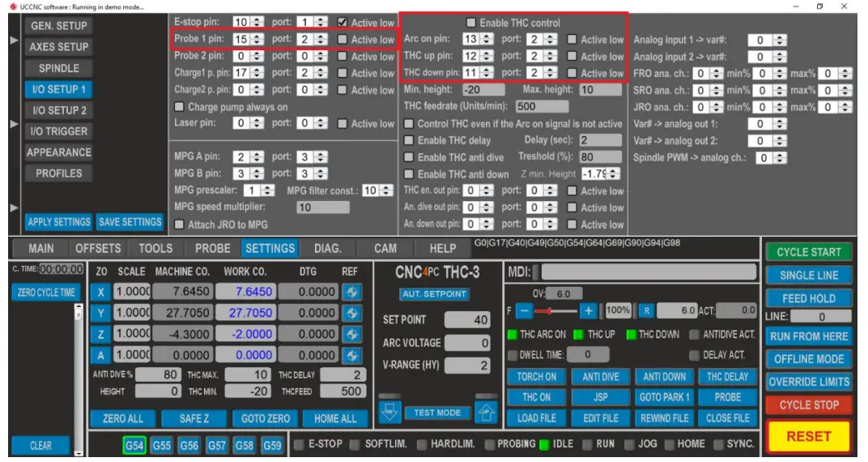The width and height of the screenshot is (868, 462).
Task: Reset feed override with R button
Action: (646, 310)
